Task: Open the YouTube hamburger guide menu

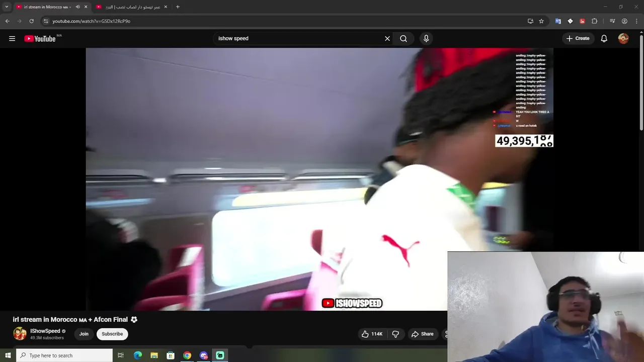Action: (x=12, y=39)
